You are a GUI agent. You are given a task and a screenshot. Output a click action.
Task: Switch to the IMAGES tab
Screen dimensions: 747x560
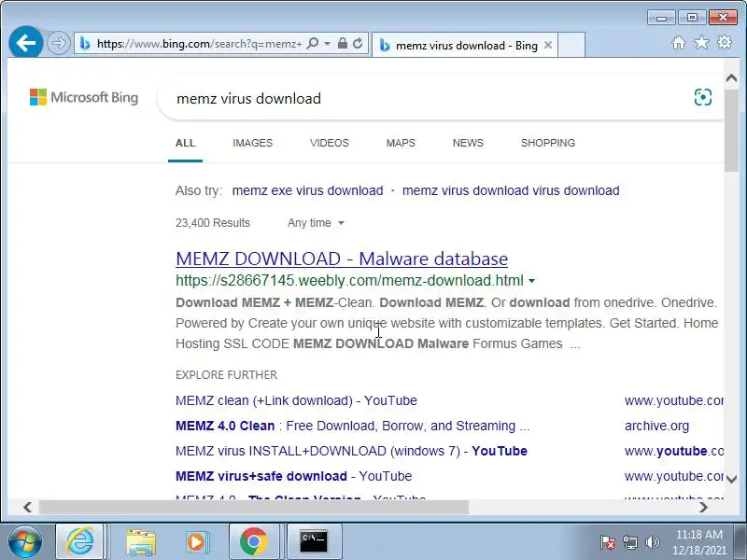coord(252,143)
